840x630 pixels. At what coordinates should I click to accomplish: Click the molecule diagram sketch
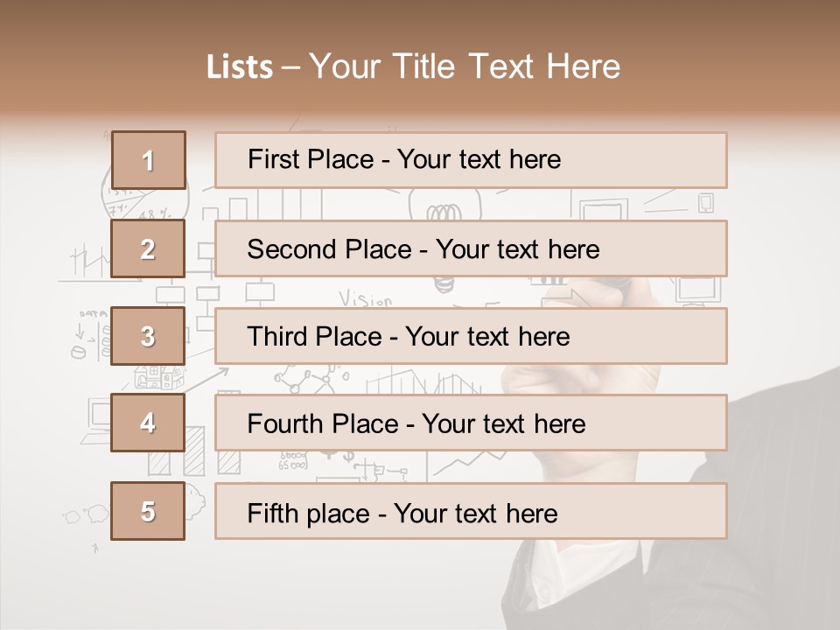(306, 379)
